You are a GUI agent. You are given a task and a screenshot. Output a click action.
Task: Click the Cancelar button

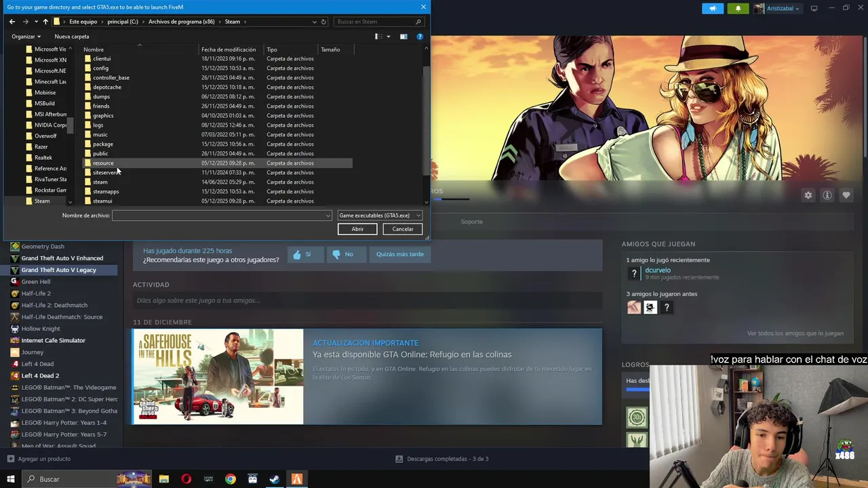click(x=403, y=229)
